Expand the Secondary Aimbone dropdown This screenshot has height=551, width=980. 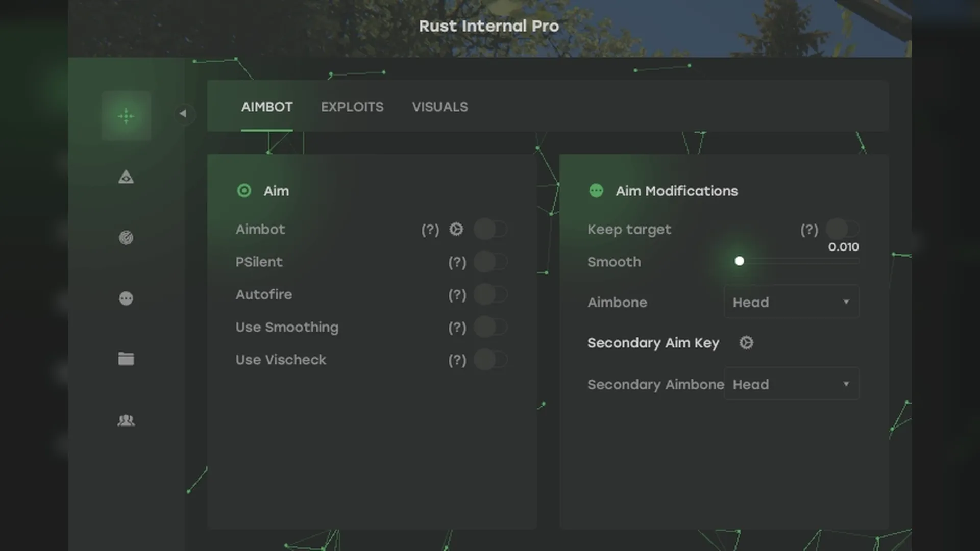click(x=791, y=384)
